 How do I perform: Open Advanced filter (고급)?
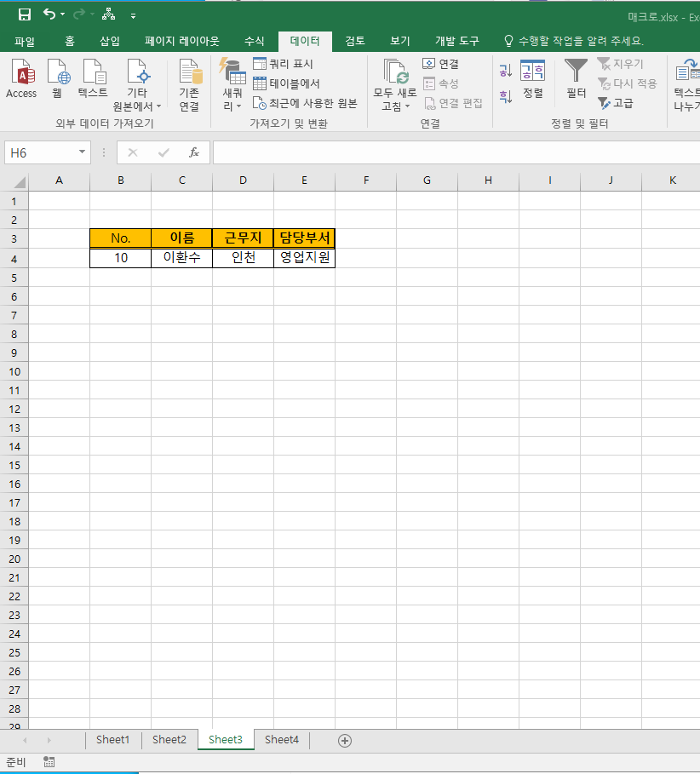[x=615, y=103]
